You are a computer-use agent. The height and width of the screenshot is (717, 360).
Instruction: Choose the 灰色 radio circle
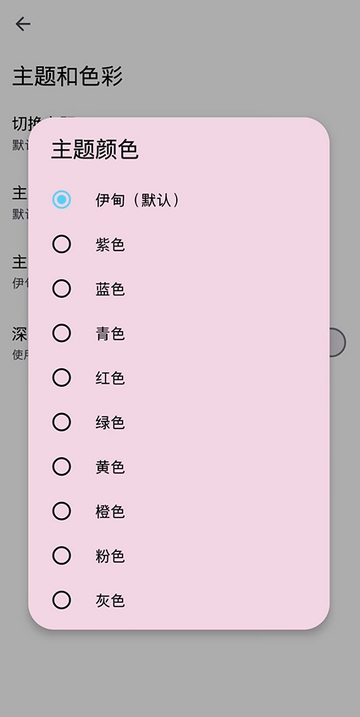coord(61,600)
